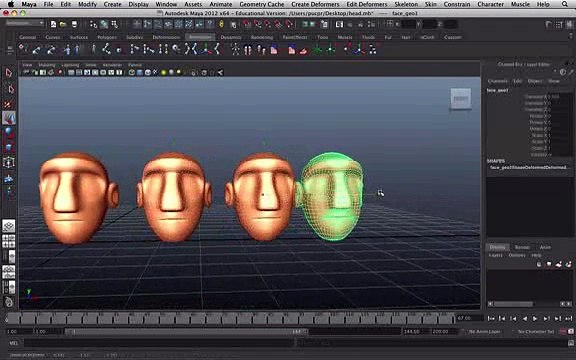Click the Joint tool shelf icon
The image size is (576, 360).
[107, 49]
